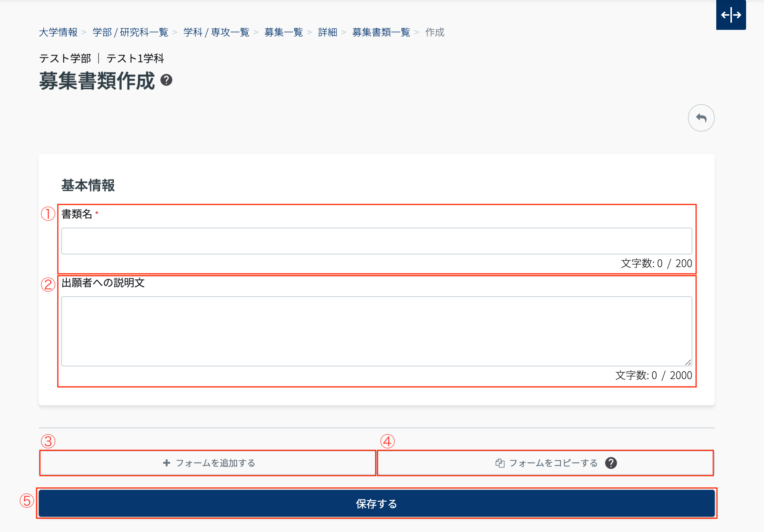Click the 作成 breadcrumb current item

pyautogui.click(x=435, y=32)
